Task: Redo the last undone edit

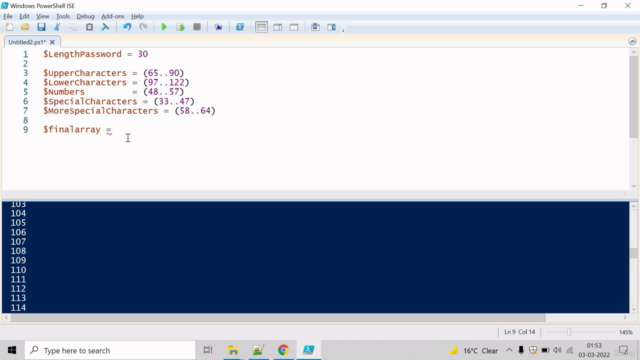Action: coord(143,27)
